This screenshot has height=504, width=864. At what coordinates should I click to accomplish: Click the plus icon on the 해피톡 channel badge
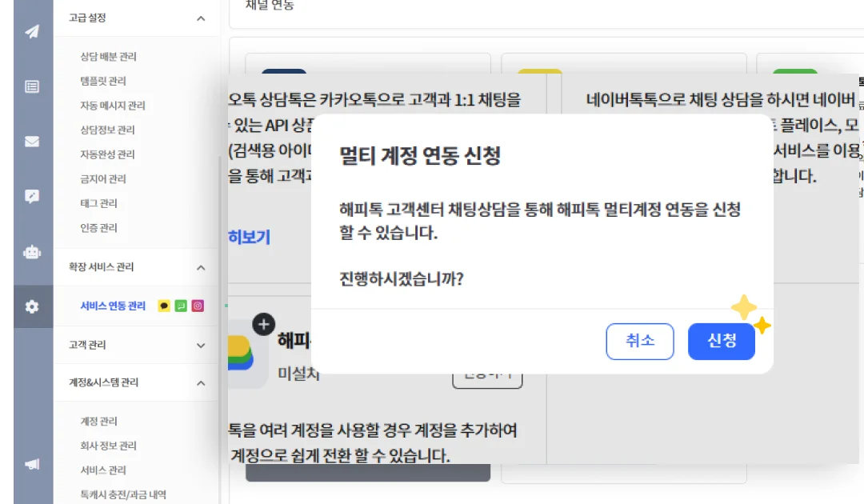263,325
